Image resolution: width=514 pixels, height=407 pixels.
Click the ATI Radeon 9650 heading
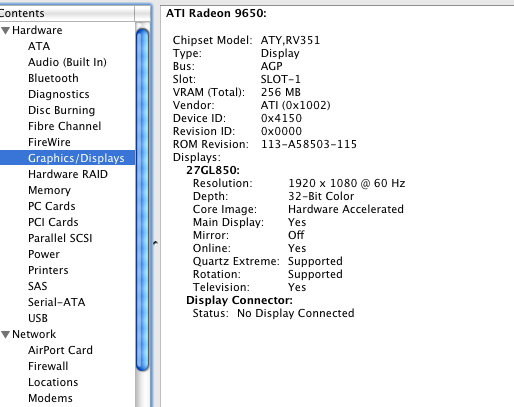(x=216, y=13)
